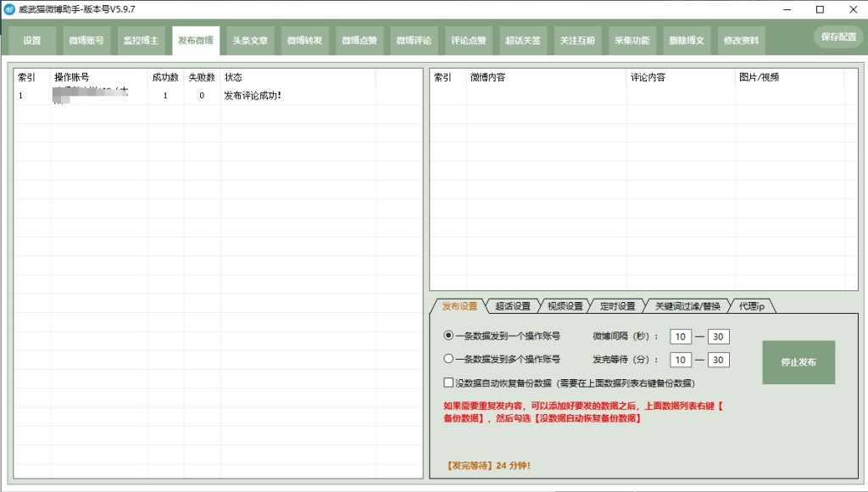The width and height of the screenshot is (868, 492).
Task: Switch to the 微博转发 tab
Action: point(304,41)
